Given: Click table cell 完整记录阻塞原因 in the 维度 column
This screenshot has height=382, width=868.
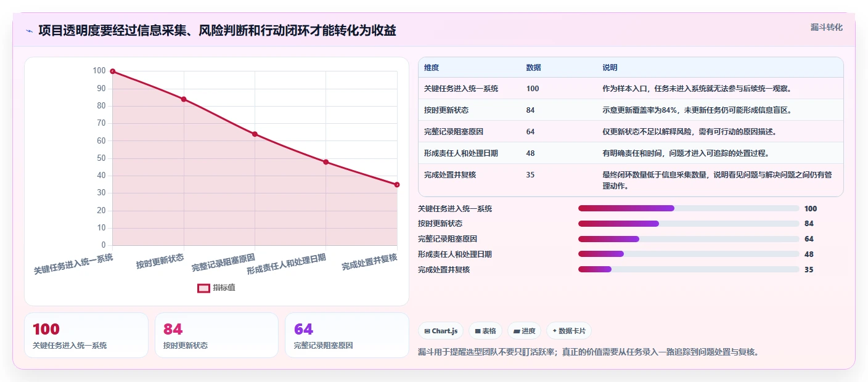Looking at the screenshot, I should point(454,132).
